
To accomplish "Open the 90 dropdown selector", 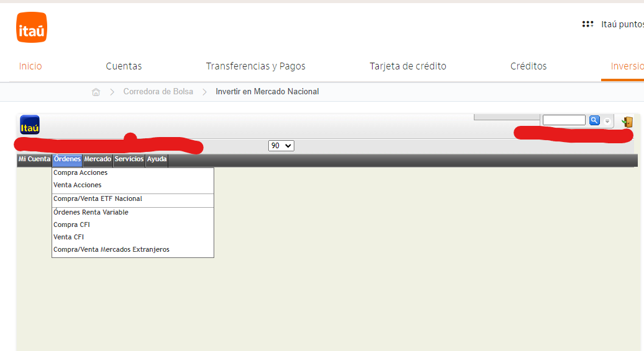I will point(281,146).
